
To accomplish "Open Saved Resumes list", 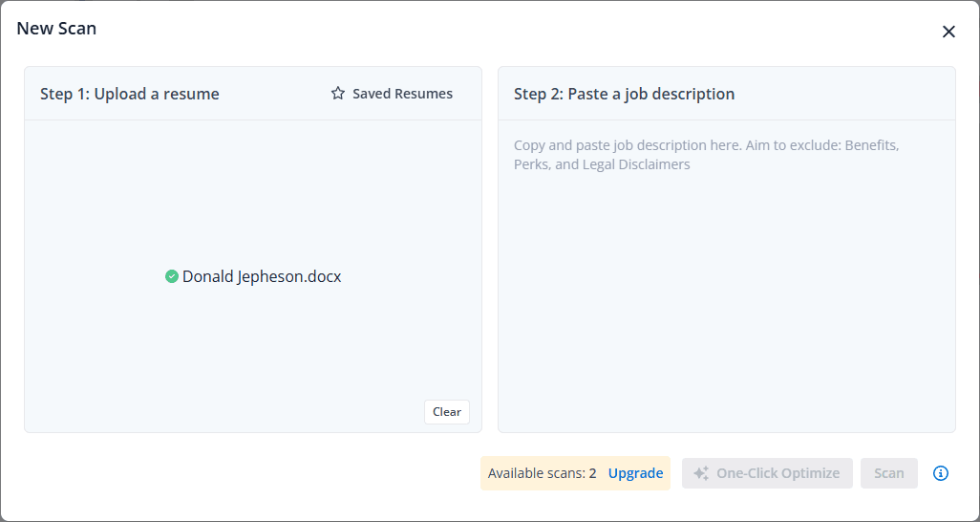I will (x=392, y=94).
